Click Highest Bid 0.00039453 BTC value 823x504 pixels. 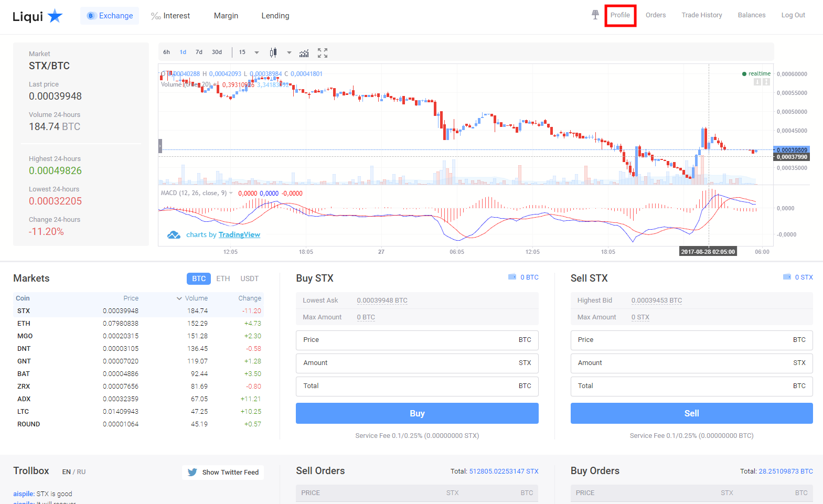point(657,301)
